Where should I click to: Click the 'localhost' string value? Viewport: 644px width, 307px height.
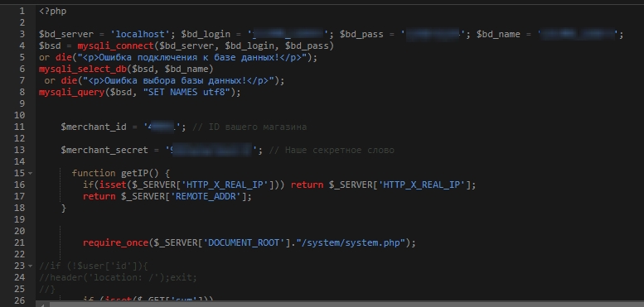point(140,35)
